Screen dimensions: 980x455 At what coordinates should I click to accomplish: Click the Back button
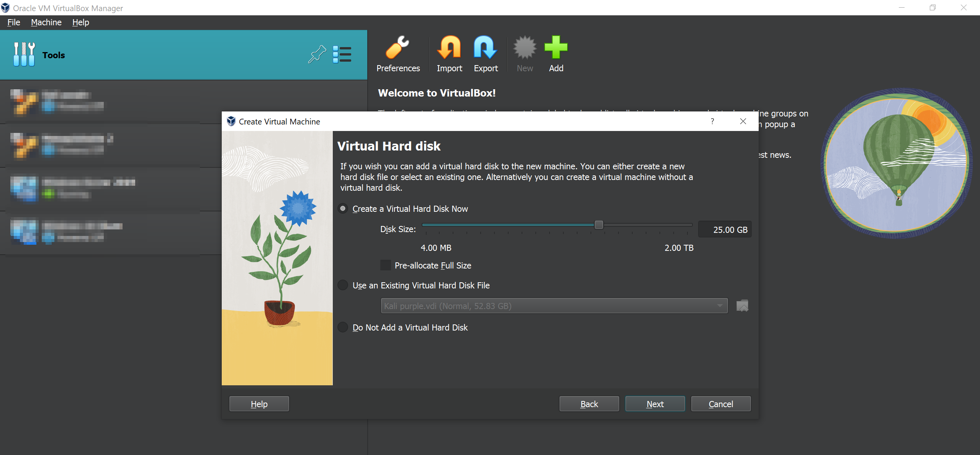(589, 404)
